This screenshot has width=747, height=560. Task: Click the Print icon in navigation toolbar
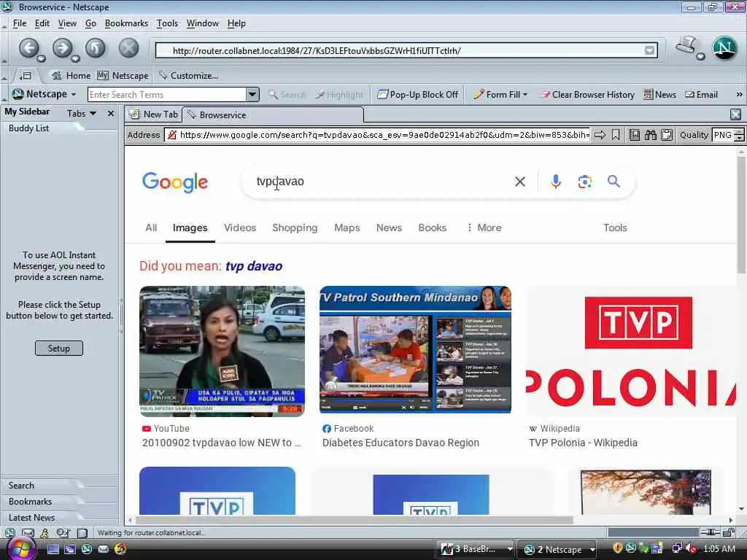(x=687, y=46)
